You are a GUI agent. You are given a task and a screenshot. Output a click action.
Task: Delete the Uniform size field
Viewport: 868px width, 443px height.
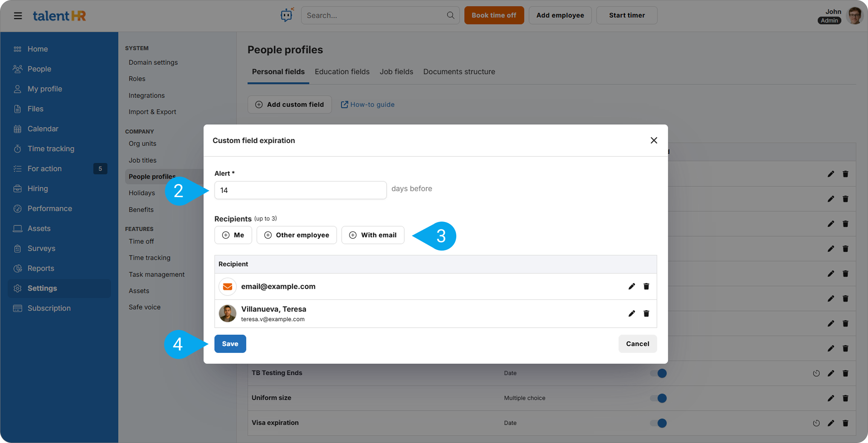click(845, 398)
